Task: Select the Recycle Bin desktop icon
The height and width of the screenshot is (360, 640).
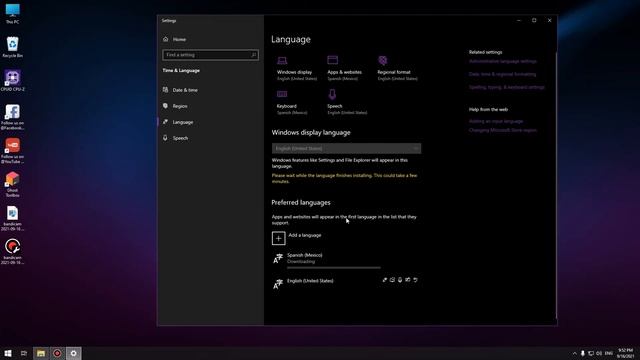Action: click(13, 47)
